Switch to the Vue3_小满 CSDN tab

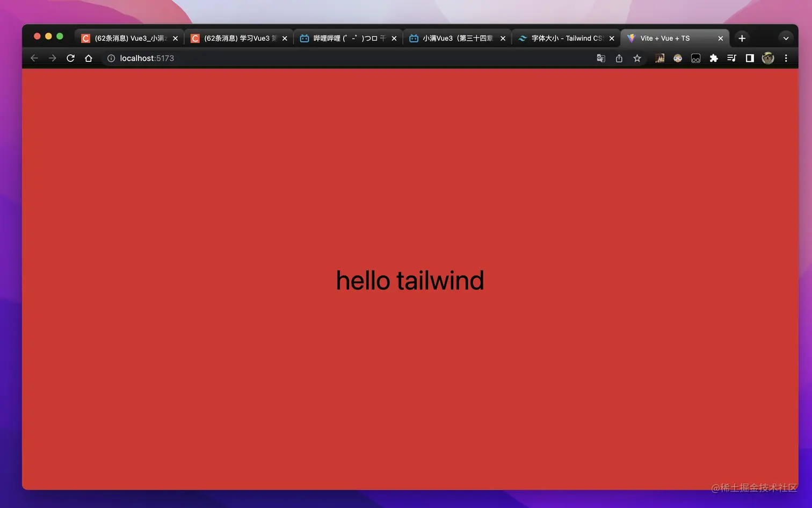click(129, 38)
